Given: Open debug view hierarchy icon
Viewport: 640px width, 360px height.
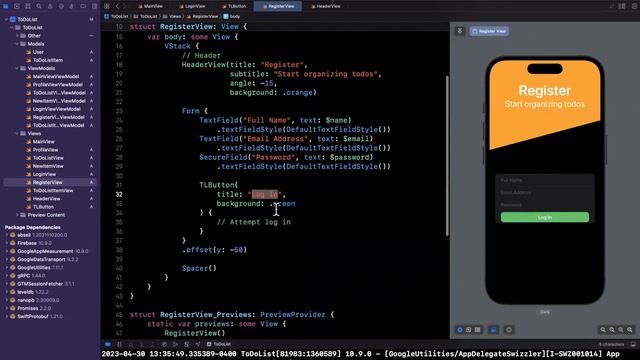Looking at the screenshot, I should click(164, 344).
